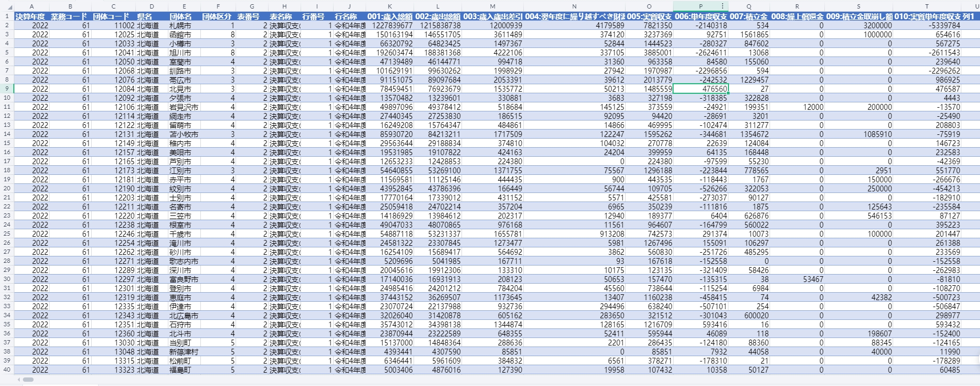
Task: Click the 009:積立金取崩し額 header cell
Action: click(x=858, y=17)
